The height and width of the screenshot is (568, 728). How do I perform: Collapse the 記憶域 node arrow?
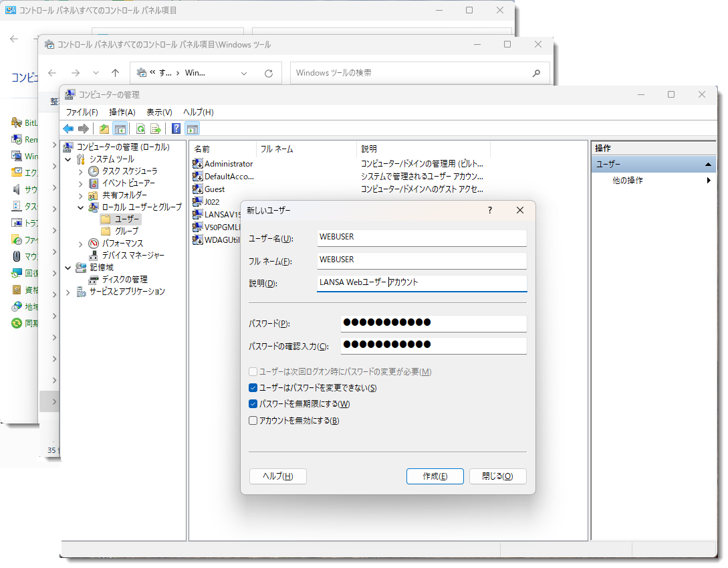pos(68,268)
